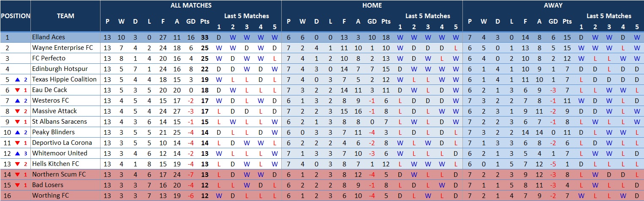Click the AWAY section header
The height and width of the screenshot is (201, 644).
(x=553, y=5)
